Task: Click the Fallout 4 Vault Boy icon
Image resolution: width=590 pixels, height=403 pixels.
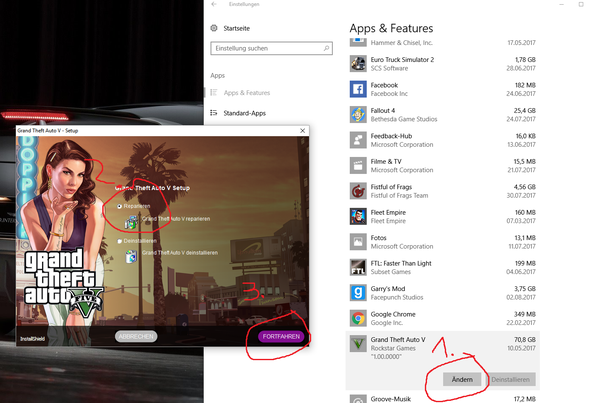Action: pyautogui.click(x=358, y=114)
